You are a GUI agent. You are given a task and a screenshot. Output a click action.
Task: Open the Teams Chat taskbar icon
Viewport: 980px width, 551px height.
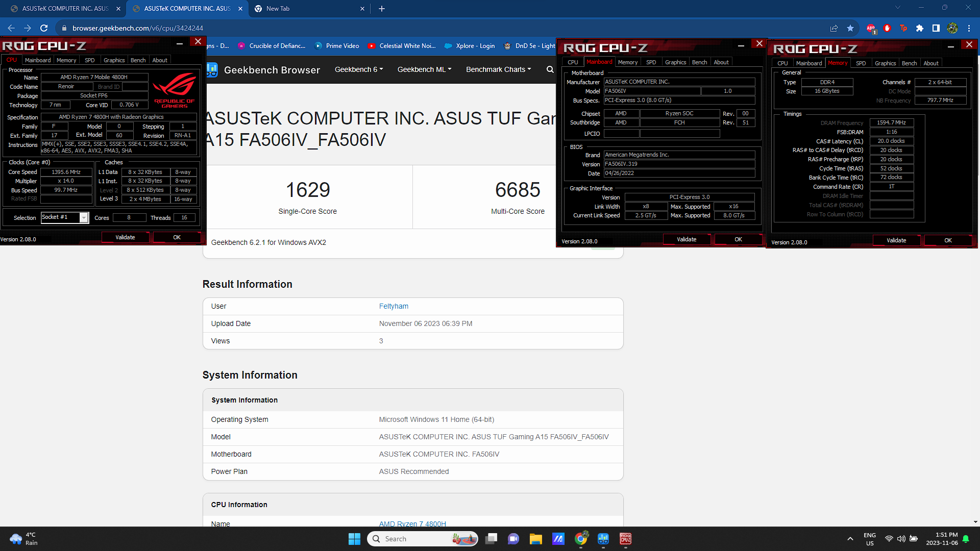pyautogui.click(x=513, y=539)
